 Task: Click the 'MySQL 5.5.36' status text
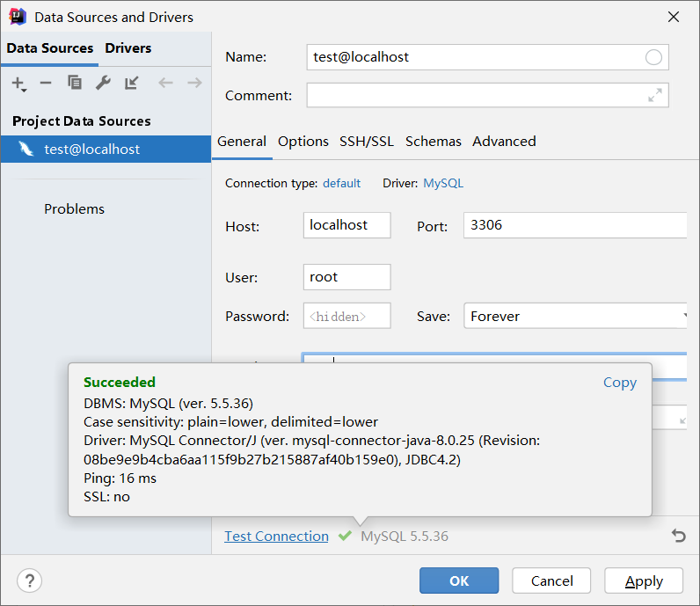tap(405, 536)
